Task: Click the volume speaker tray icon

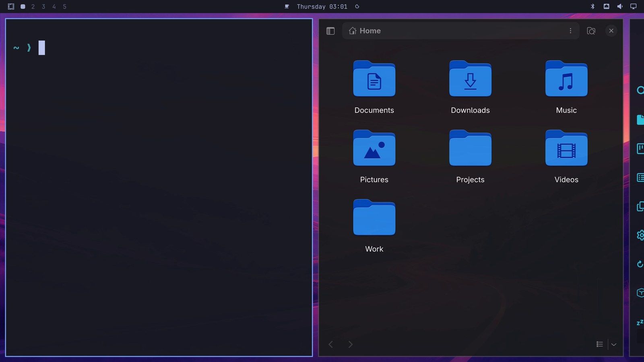Action: point(620,6)
